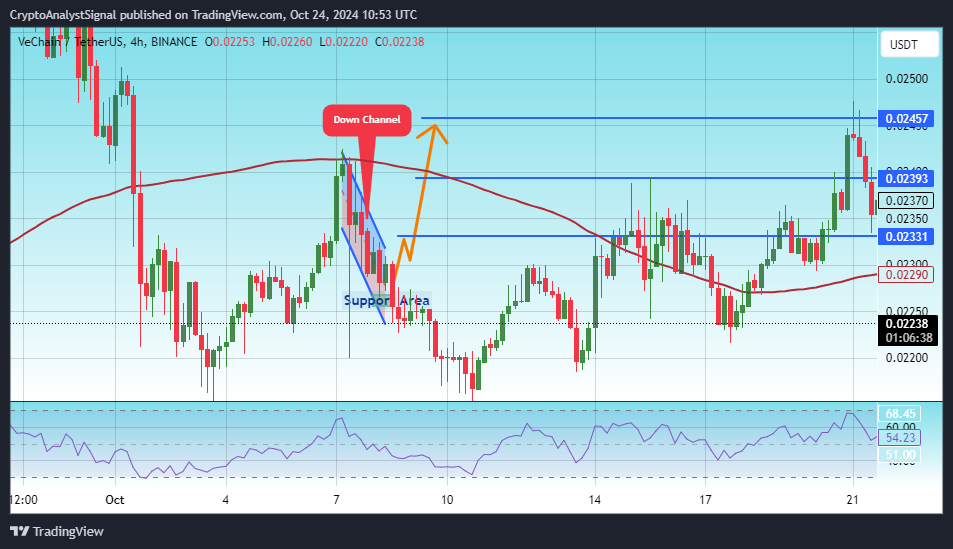Click the date axis label 21
Viewport: 953px width, 549px height.
click(x=853, y=500)
